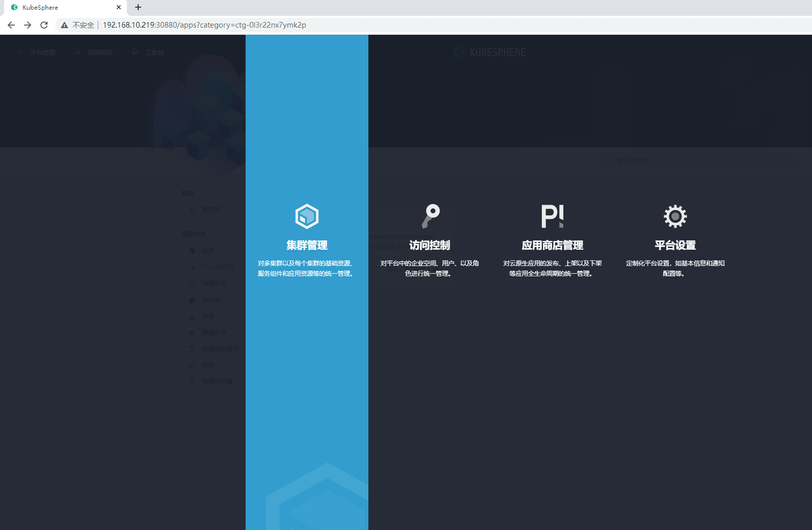Click the URL address bar
Image resolution: width=812 pixels, height=530 pixels.
435,25
